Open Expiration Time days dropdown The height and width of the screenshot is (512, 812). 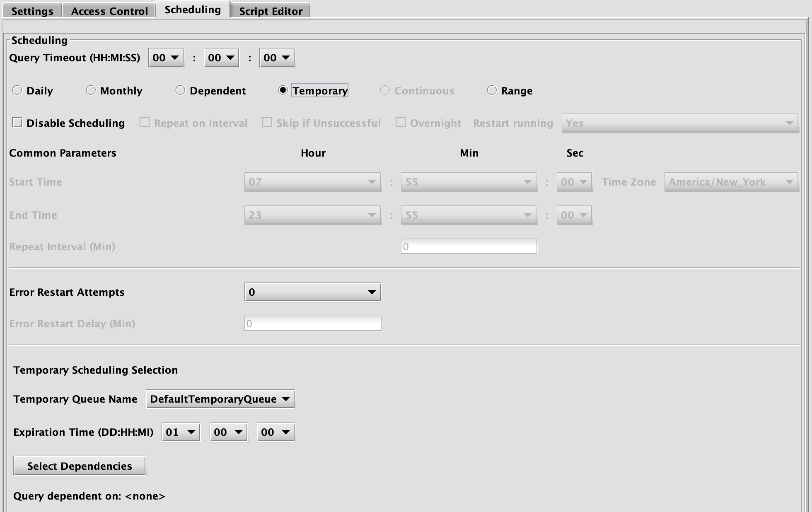click(181, 432)
